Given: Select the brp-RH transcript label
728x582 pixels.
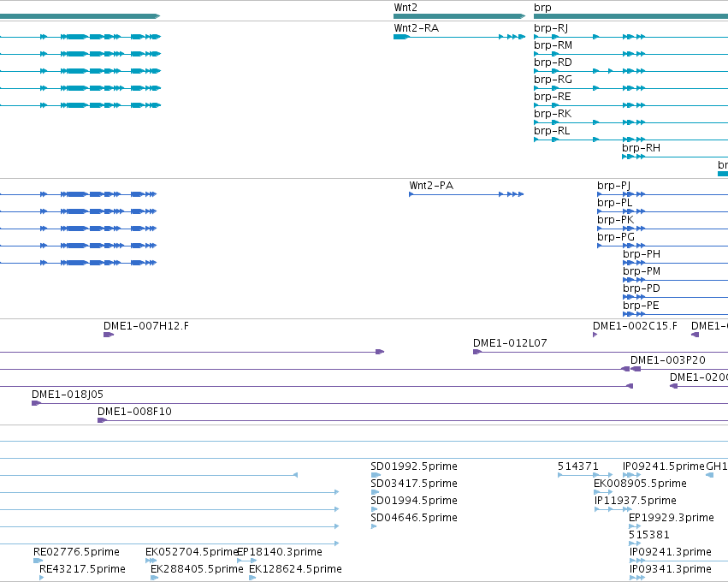Looking at the screenshot, I should [642, 148].
